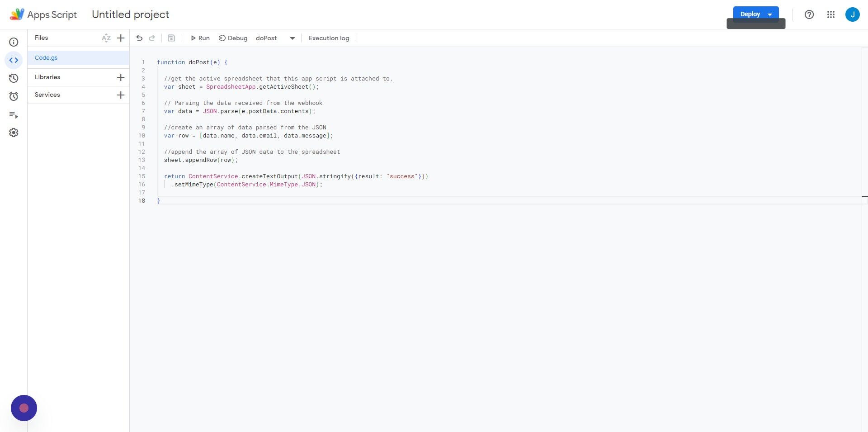Rename the Untitled project title

(x=130, y=14)
